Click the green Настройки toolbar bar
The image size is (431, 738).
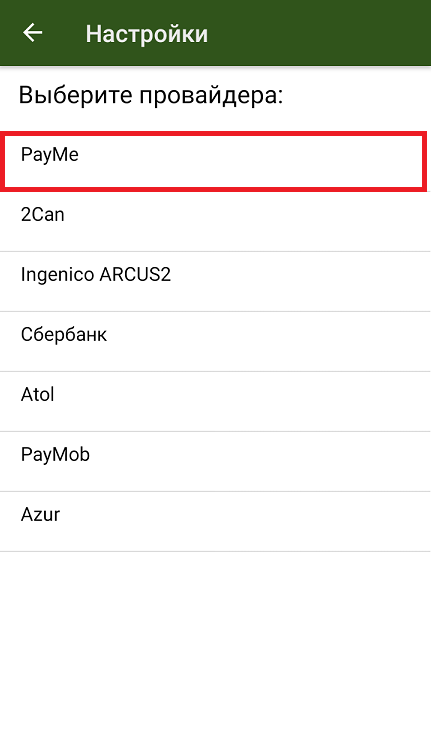click(x=216, y=33)
